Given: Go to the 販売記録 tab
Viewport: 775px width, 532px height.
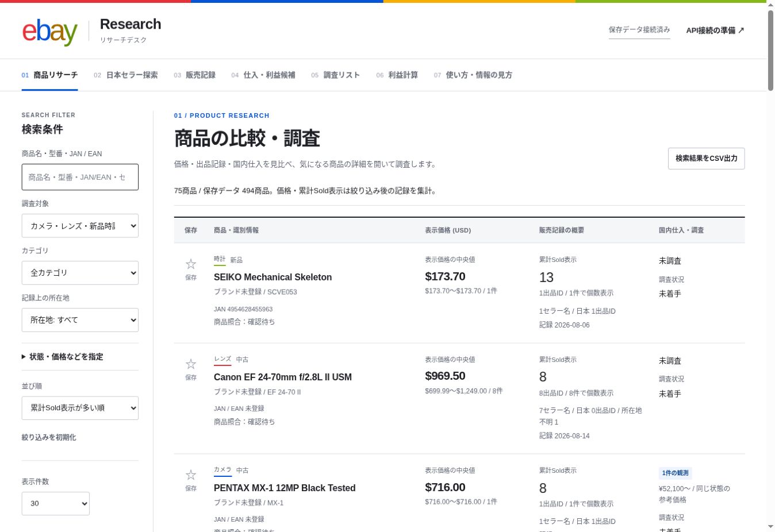Looking at the screenshot, I should (194, 75).
